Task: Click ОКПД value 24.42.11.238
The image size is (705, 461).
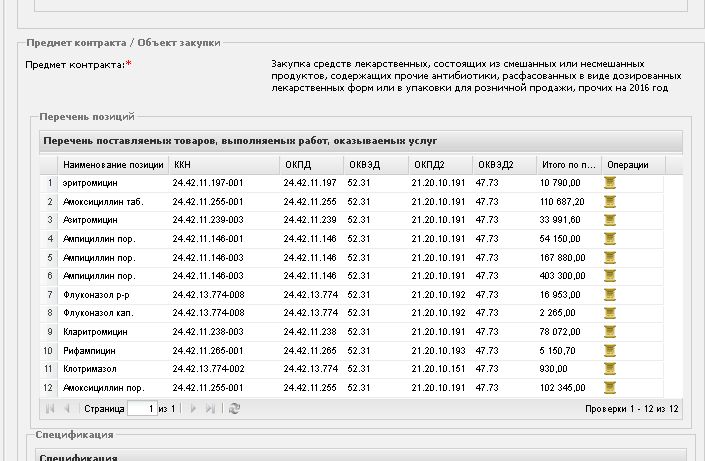Action: 310,332
